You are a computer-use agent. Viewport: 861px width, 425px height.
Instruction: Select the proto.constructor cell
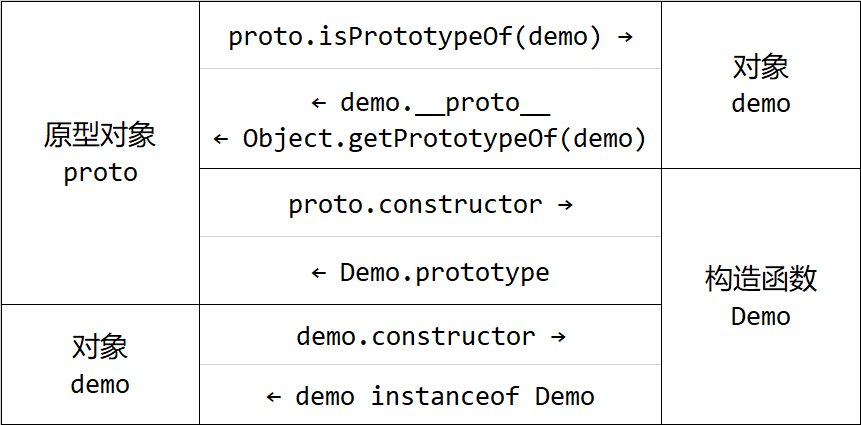pos(430,203)
